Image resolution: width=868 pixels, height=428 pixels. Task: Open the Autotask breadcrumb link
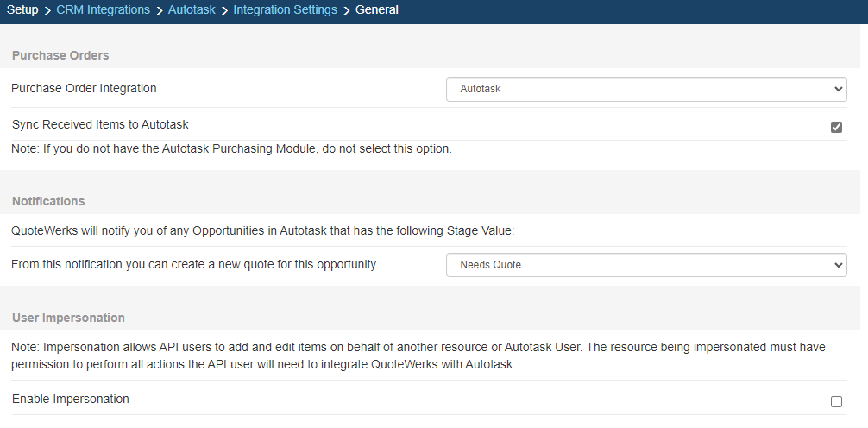(x=192, y=10)
